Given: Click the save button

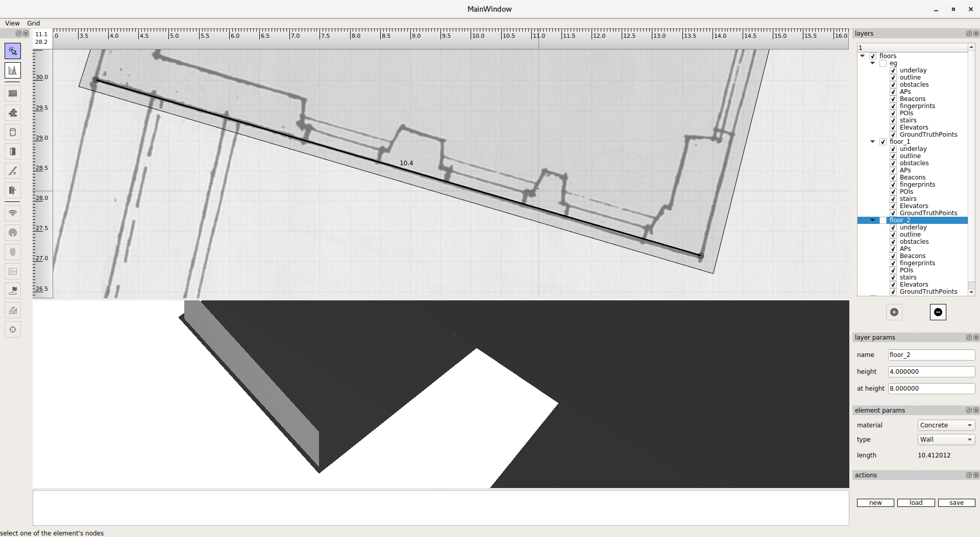Looking at the screenshot, I should pos(956,503).
